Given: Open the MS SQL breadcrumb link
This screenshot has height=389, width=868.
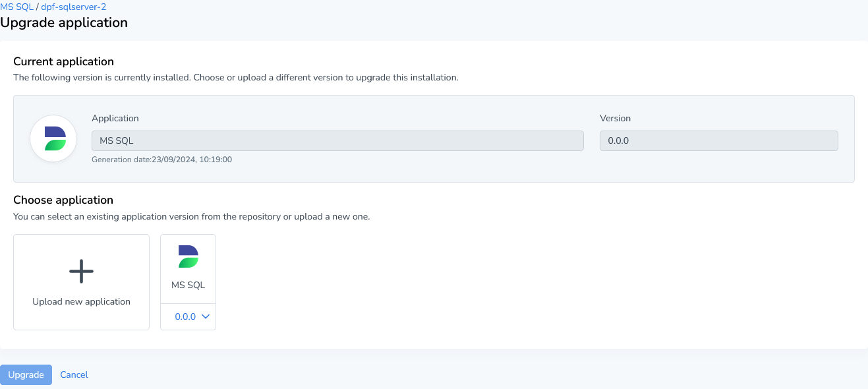Looking at the screenshot, I should [x=16, y=7].
